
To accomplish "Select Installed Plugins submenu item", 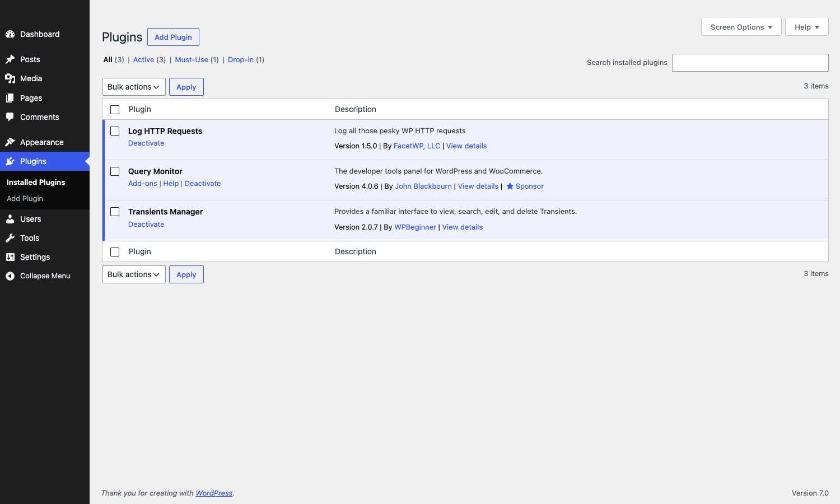I will (x=36, y=182).
